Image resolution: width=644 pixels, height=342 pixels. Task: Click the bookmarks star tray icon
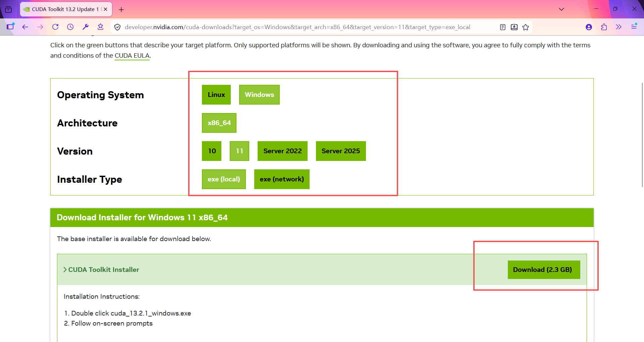100,27
